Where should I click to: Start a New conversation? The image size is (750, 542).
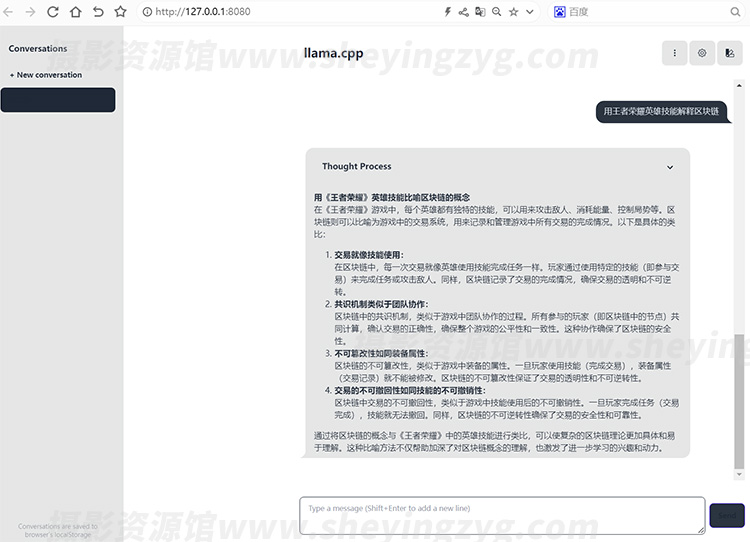[x=46, y=75]
